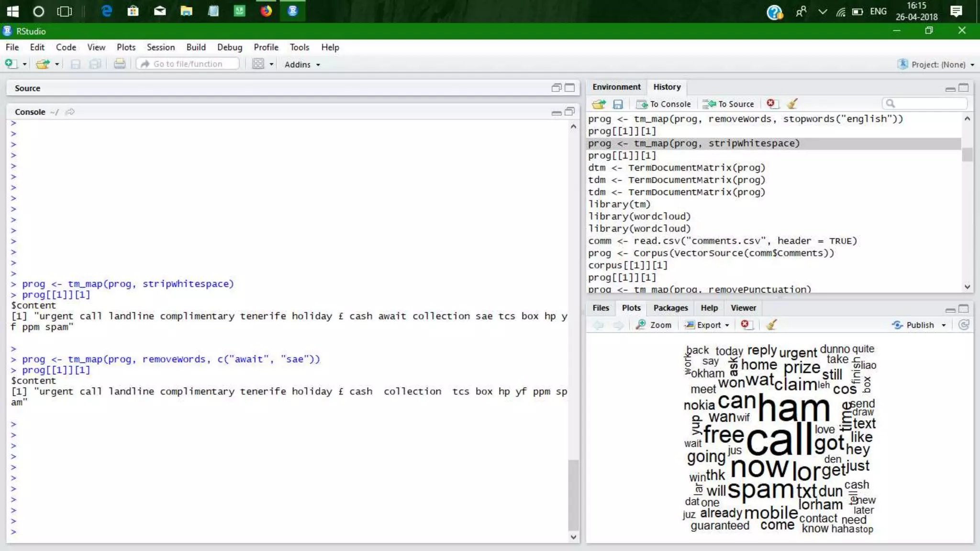
Task: Switch to the Environment tab
Action: (616, 87)
